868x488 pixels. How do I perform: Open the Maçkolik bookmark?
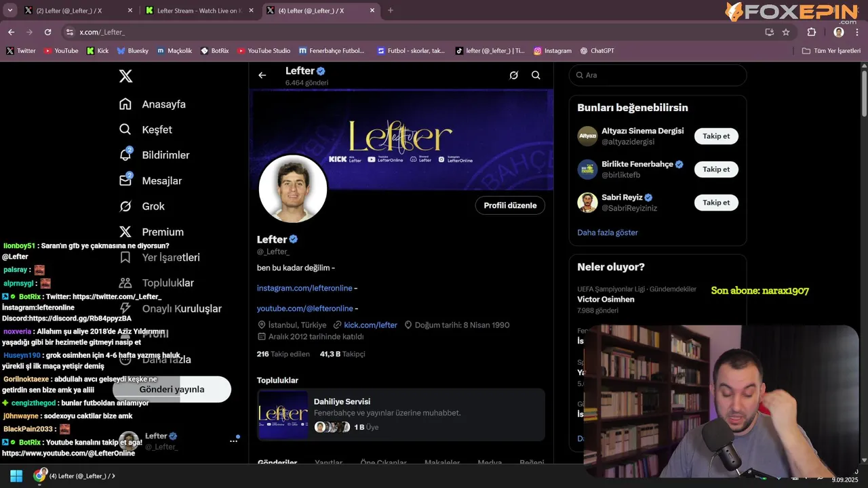coord(174,51)
